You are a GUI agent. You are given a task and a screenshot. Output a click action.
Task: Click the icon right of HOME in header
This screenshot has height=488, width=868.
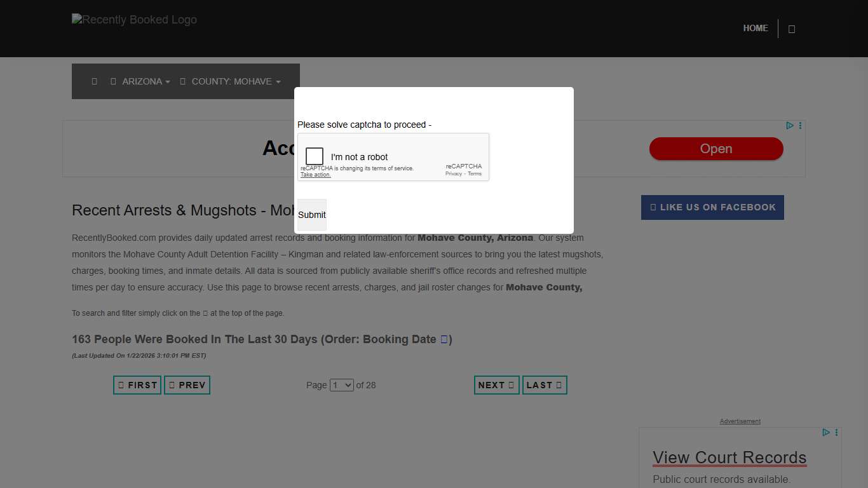point(791,29)
